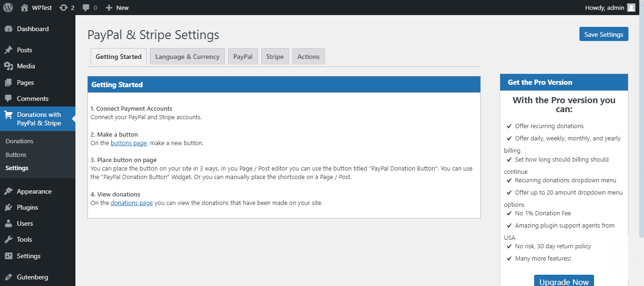The image size is (644, 286).
Task: Open the comments bubble icon in admin bar
Action: coord(86,8)
